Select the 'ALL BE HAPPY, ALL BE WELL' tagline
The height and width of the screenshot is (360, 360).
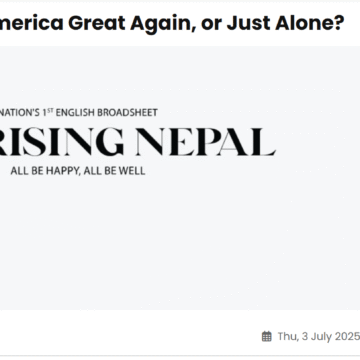[x=78, y=171]
